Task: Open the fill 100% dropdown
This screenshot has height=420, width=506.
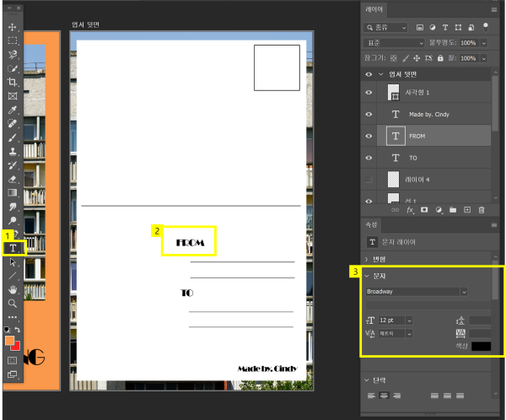Action: 484,58
